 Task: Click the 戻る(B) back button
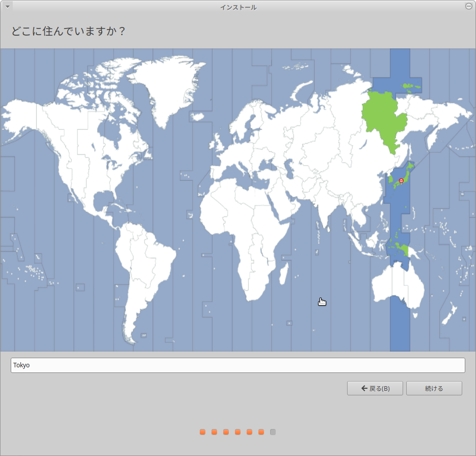click(375, 388)
